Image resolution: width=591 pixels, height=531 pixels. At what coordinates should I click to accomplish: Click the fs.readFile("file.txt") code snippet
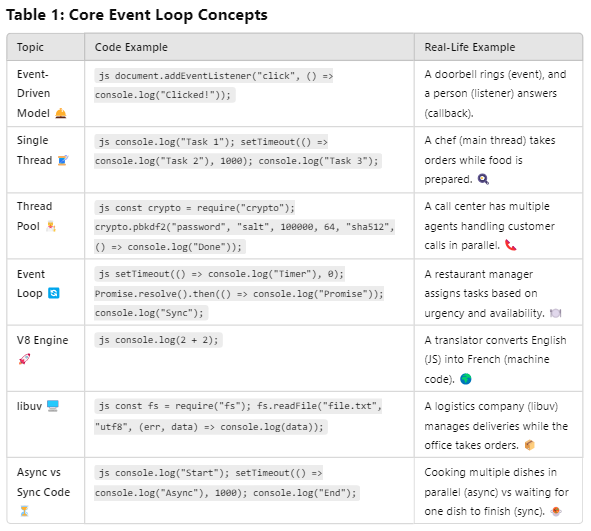[238, 416]
